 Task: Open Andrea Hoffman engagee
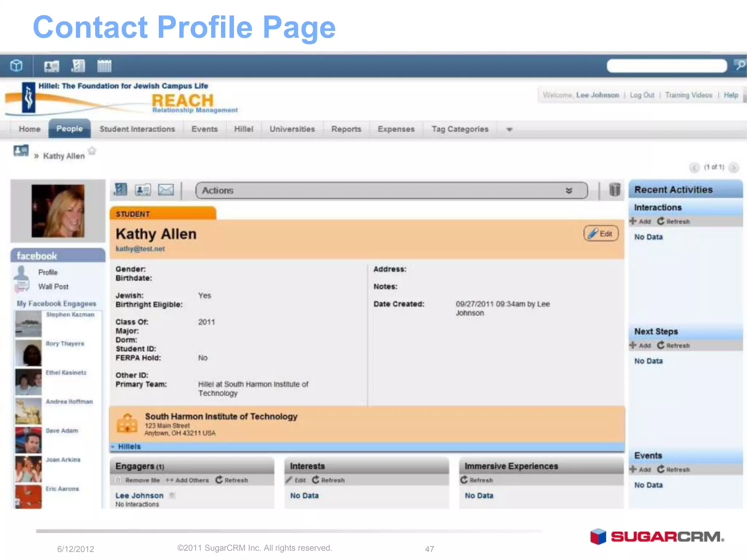point(69,401)
